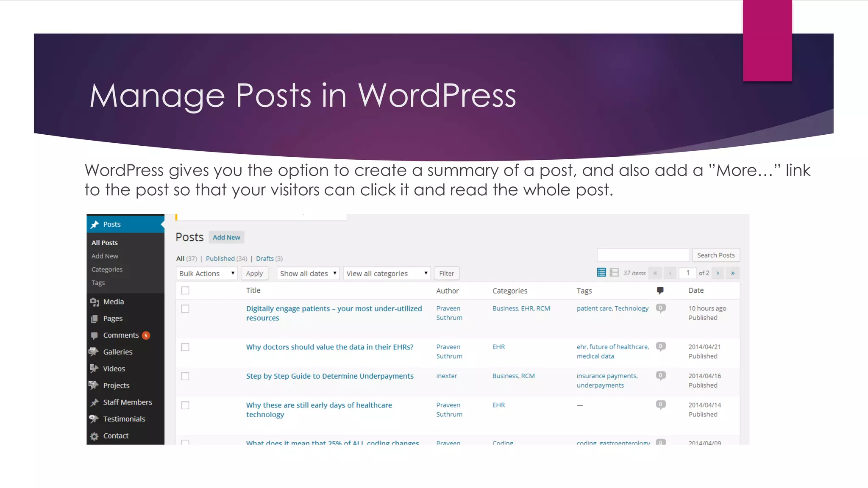Click comment count bubble for Step by Step Guide
The width and height of the screenshot is (868, 488).
pyautogui.click(x=661, y=375)
